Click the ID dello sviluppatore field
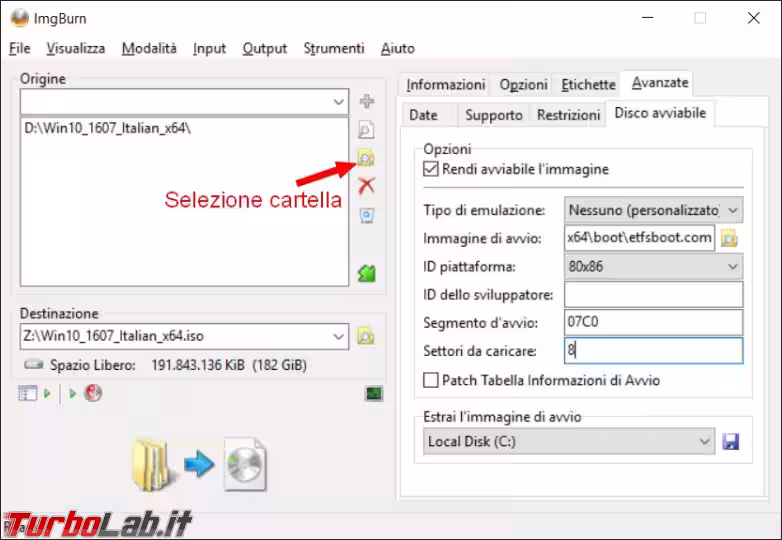This screenshot has height=540, width=782. click(653, 294)
